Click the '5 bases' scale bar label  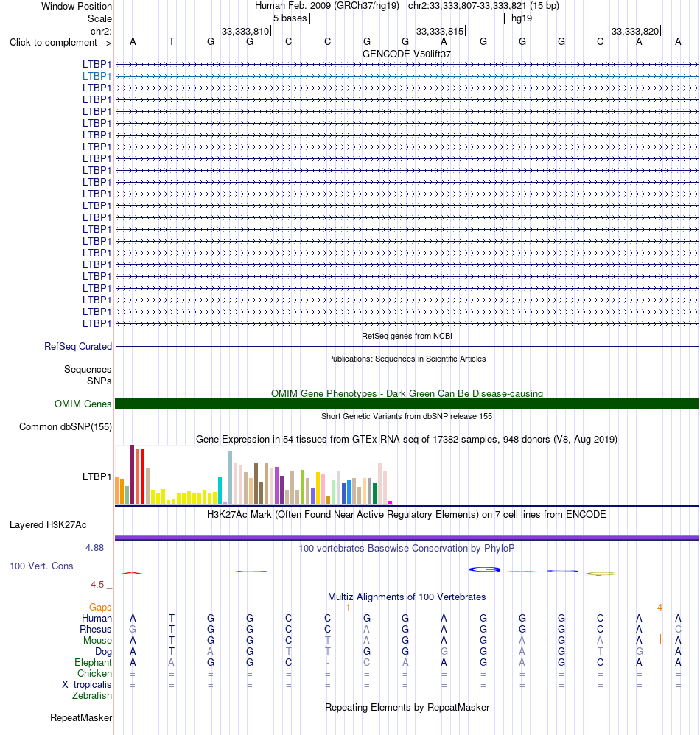tap(290, 18)
